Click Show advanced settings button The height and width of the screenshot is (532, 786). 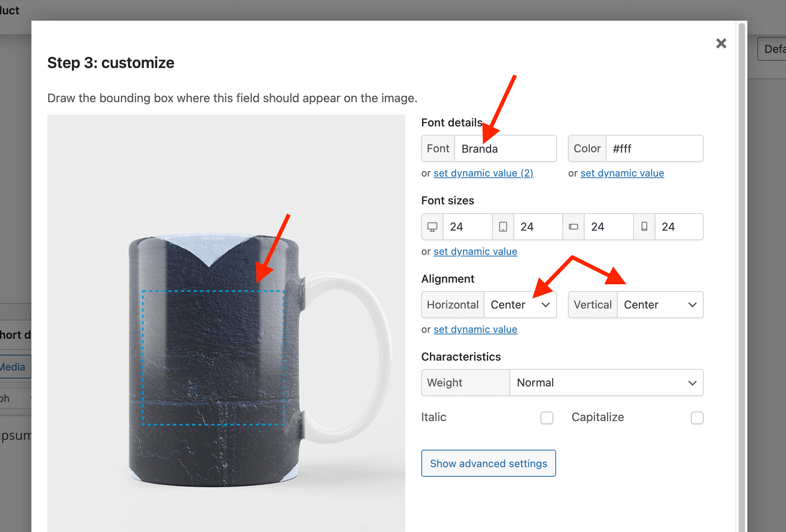pos(488,463)
